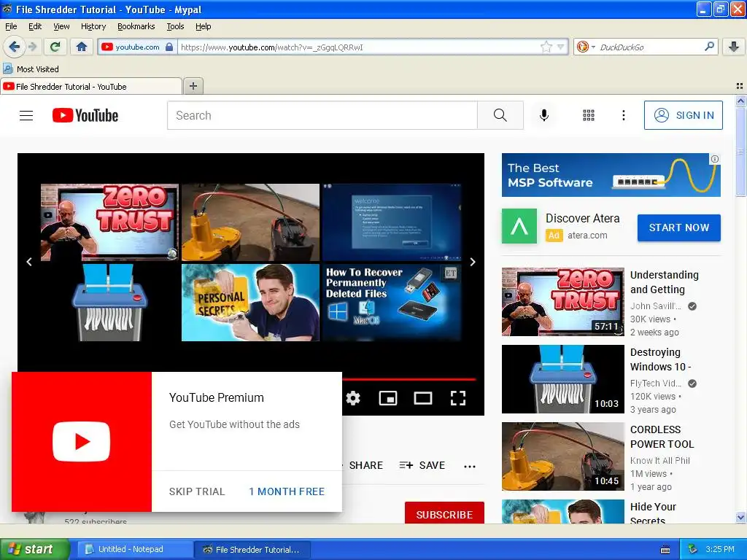Click 1 MONTH FREE in Premium popup

286,491
